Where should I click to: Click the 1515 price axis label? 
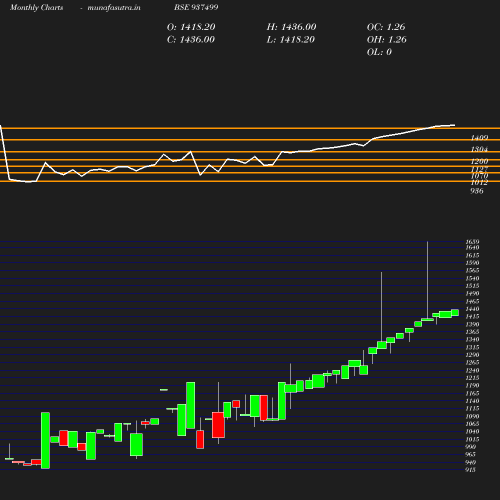coord(473,286)
